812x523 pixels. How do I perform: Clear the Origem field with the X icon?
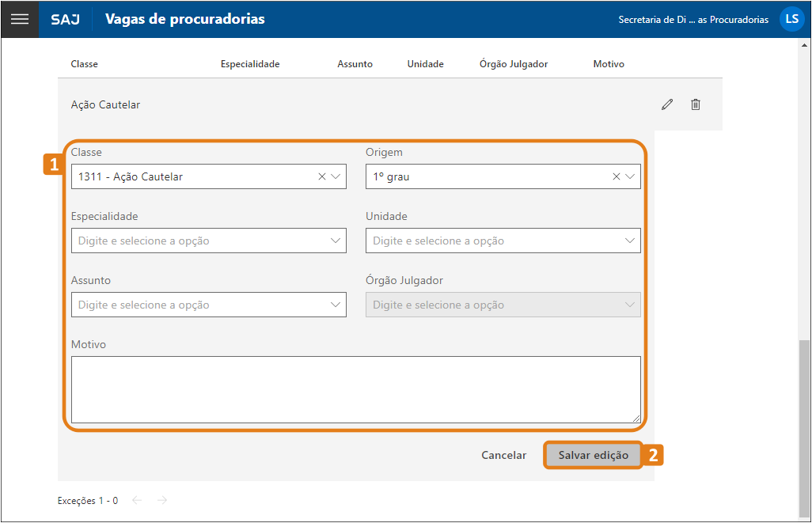click(616, 176)
